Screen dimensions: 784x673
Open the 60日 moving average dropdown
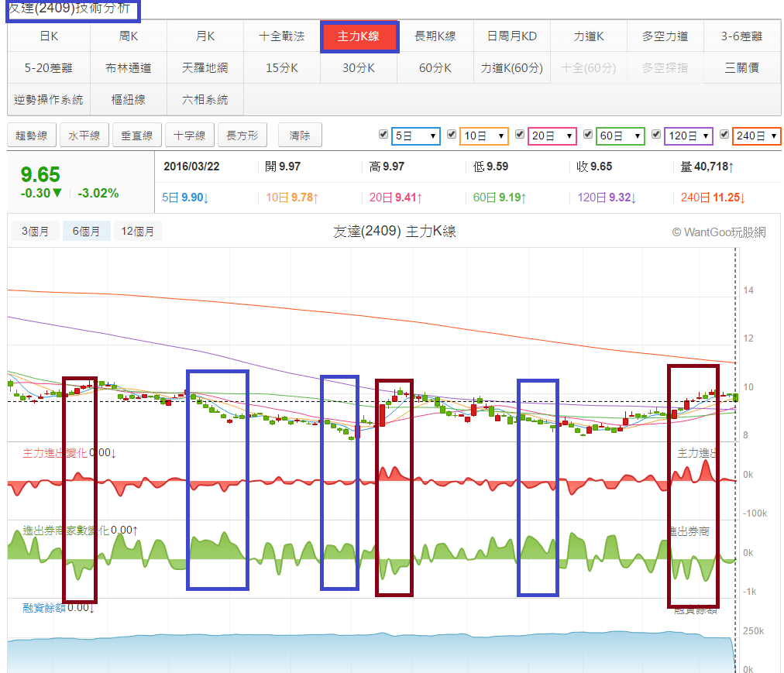coord(620,136)
